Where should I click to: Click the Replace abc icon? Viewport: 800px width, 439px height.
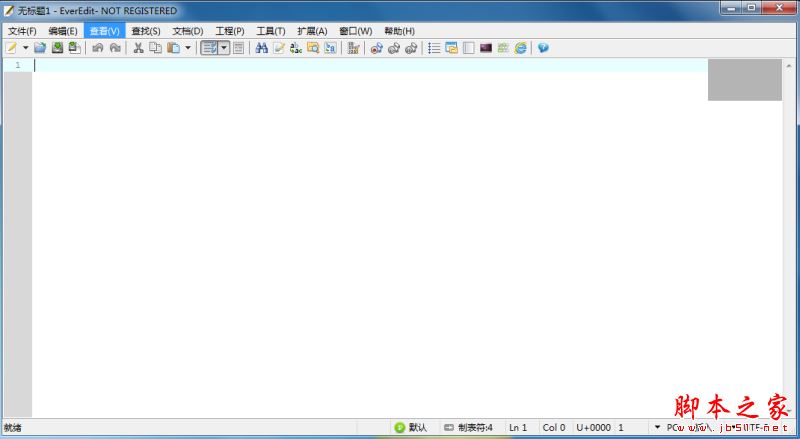296,48
